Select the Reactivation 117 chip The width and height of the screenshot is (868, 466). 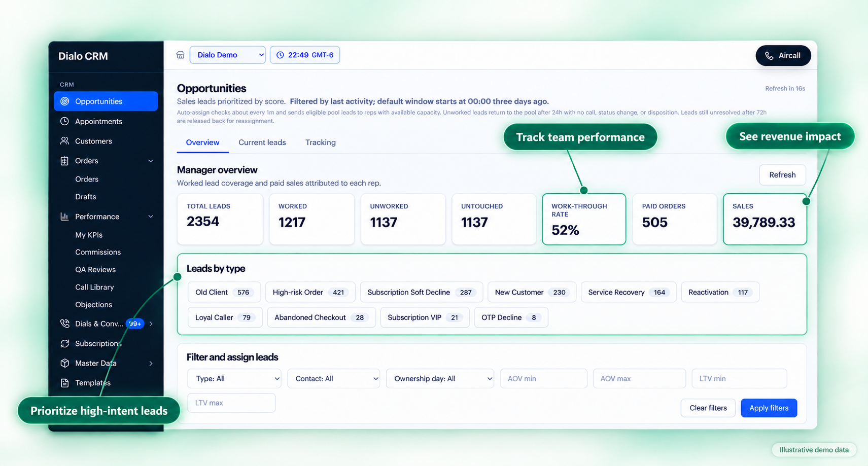tap(720, 293)
